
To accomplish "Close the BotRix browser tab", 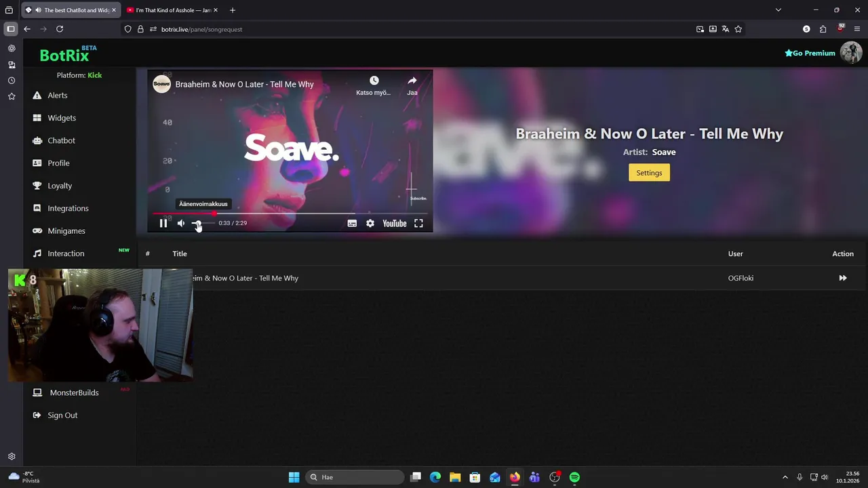I will [113, 10].
